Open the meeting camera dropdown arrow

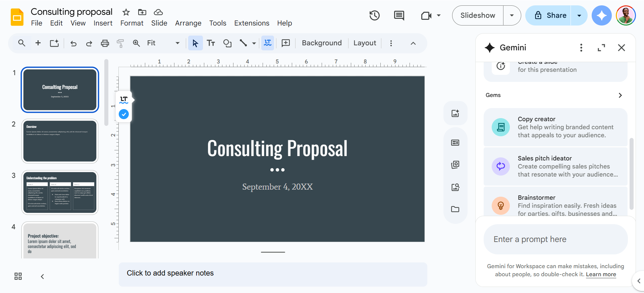pyautogui.click(x=438, y=15)
